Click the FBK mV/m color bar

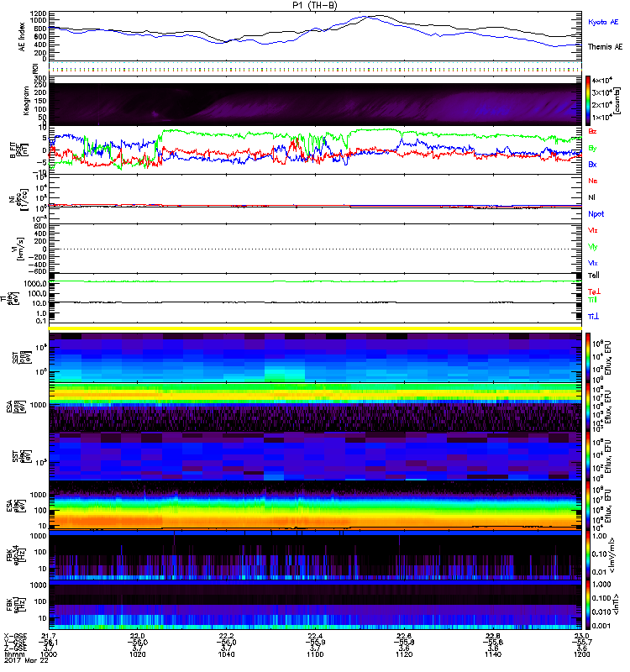[x=588, y=555]
